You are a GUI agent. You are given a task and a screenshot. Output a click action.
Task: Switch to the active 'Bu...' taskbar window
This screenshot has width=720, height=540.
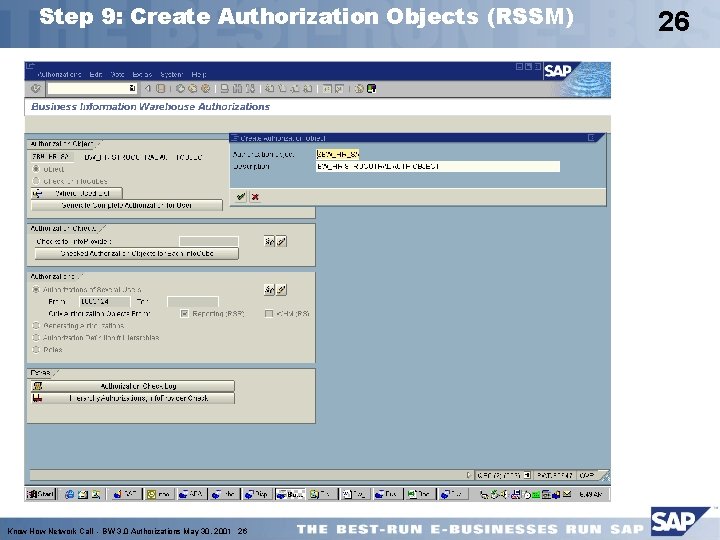[x=290, y=494]
